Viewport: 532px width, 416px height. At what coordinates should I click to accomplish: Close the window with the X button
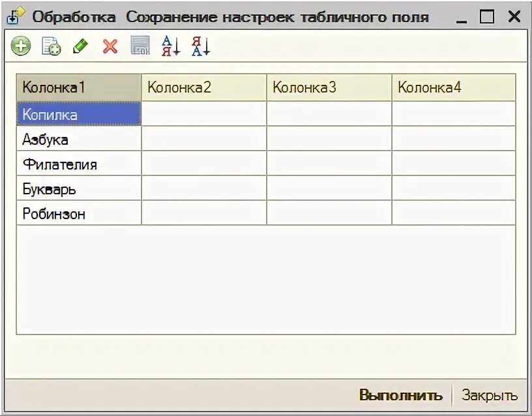pos(514,16)
